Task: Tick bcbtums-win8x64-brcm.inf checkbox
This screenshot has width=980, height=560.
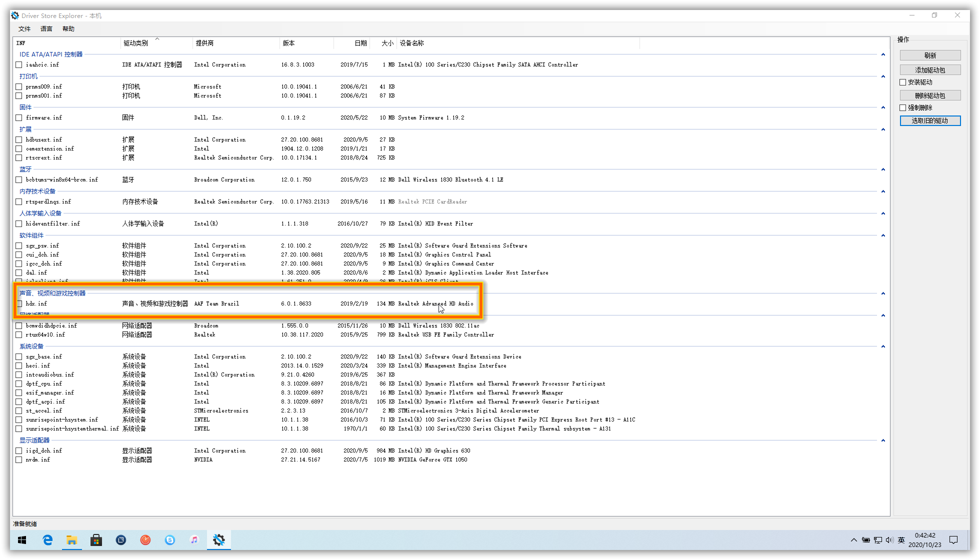Action: click(19, 180)
